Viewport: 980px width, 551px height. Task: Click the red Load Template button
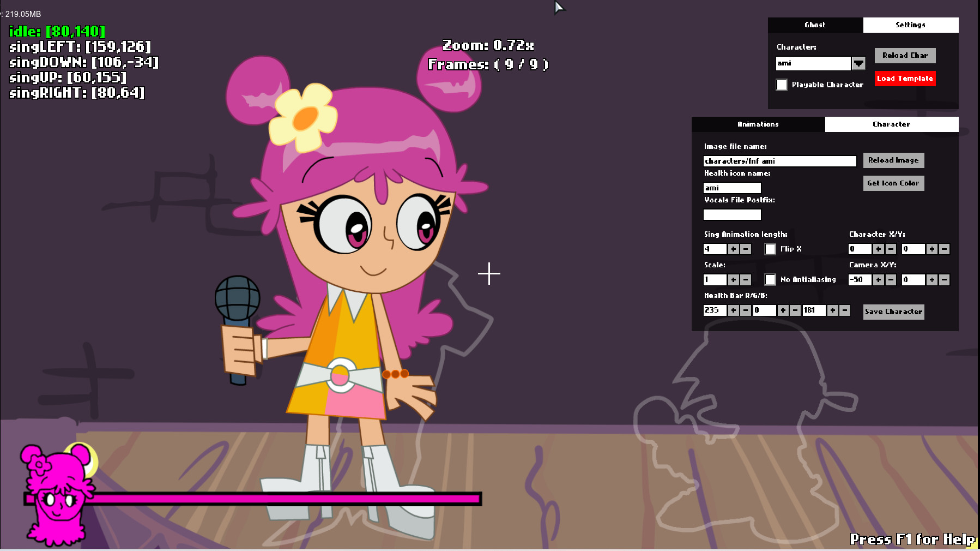pos(905,79)
